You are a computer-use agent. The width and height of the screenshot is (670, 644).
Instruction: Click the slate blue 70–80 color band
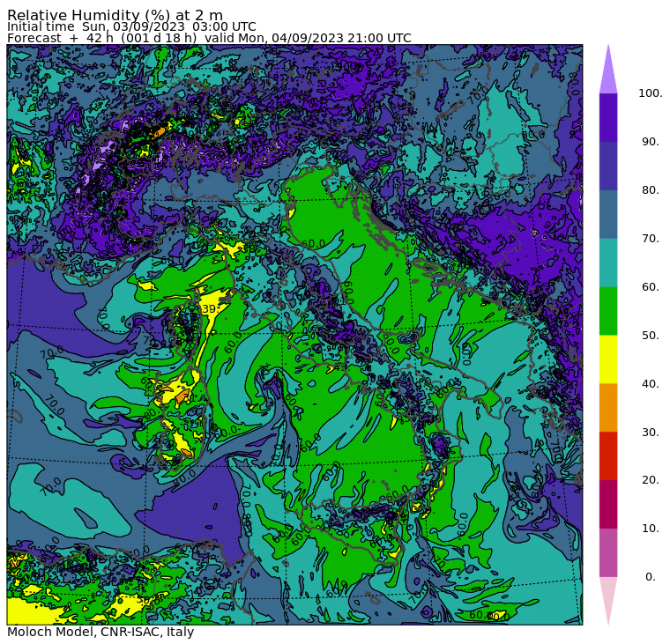pos(608,214)
